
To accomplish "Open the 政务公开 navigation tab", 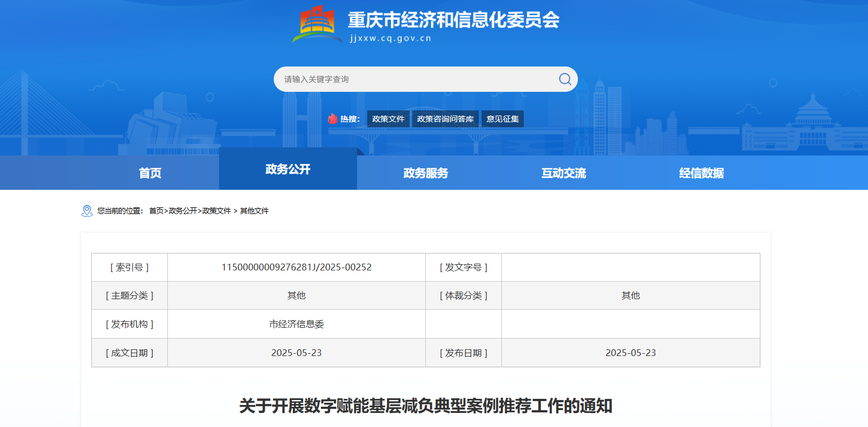I will click(288, 169).
